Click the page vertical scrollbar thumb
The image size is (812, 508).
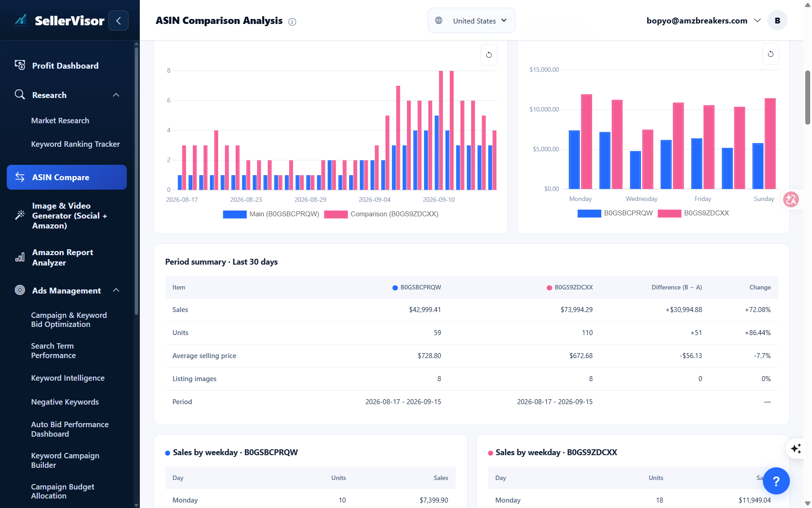(807, 97)
